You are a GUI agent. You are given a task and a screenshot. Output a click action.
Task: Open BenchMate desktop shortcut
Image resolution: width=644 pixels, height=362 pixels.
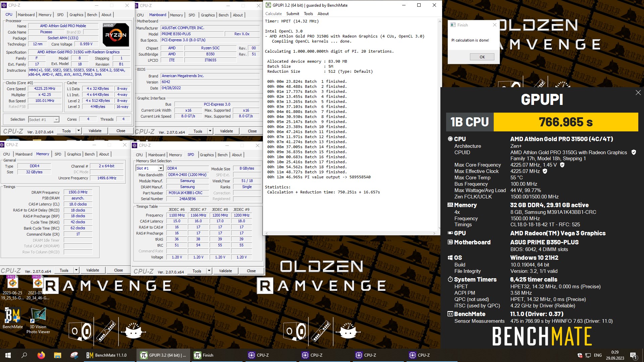point(13,318)
